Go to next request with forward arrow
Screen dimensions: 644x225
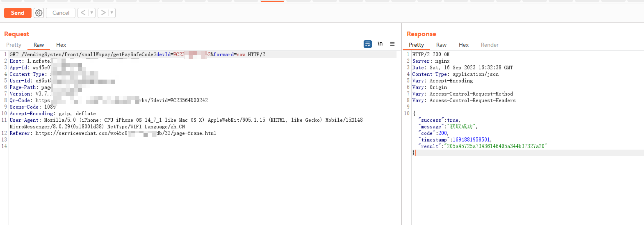(x=103, y=13)
